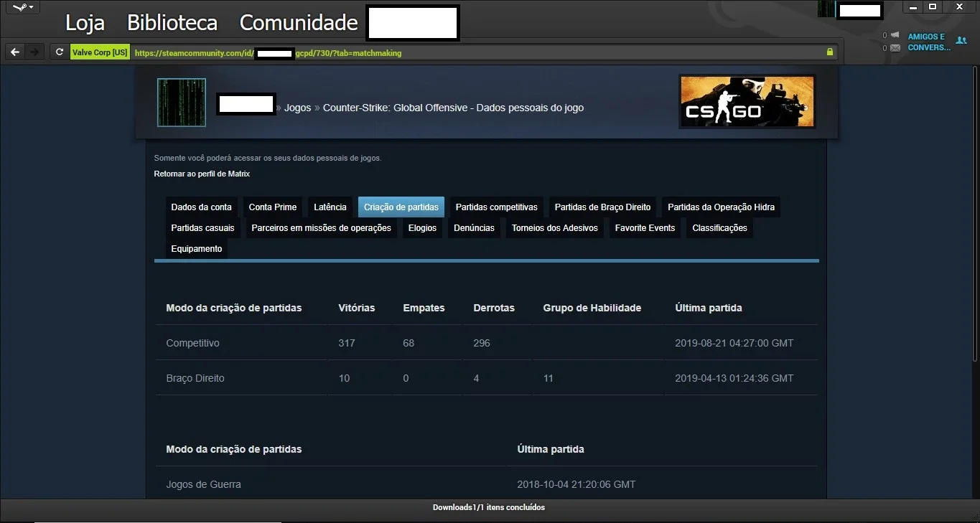The height and width of the screenshot is (523, 980).
Task: Click the Competitivo draws value 68
Action: click(409, 343)
